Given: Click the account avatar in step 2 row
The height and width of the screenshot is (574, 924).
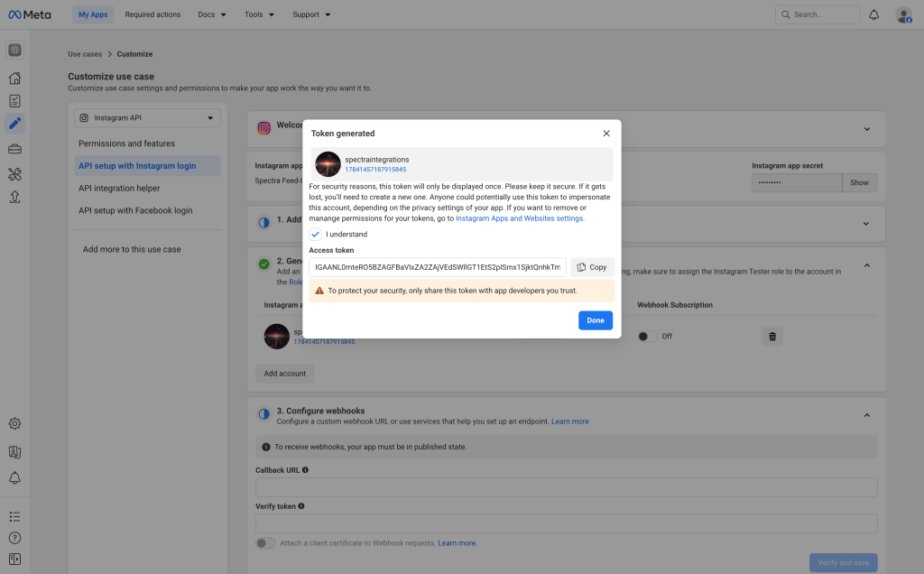Looking at the screenshot, I should coord(276,337).
